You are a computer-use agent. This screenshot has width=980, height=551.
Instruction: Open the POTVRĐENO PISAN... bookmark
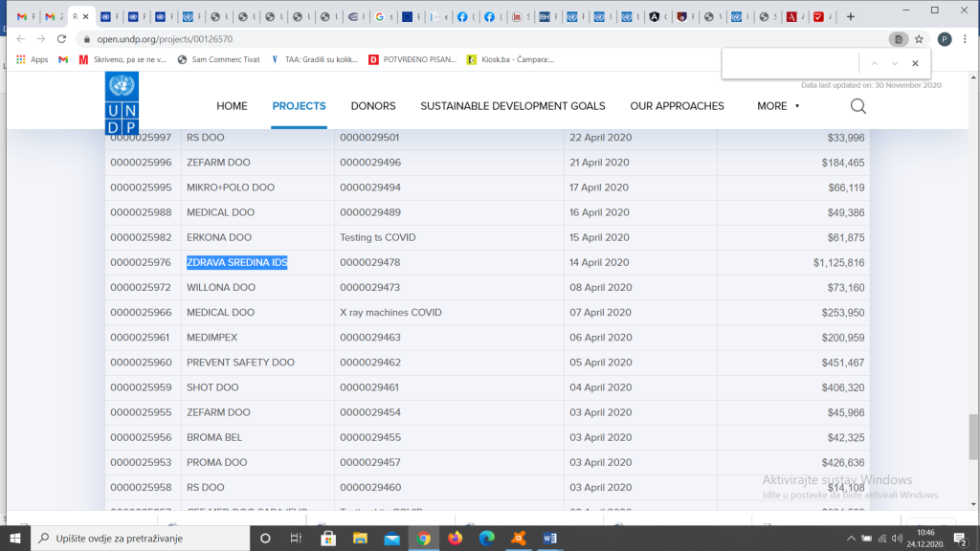412,59
